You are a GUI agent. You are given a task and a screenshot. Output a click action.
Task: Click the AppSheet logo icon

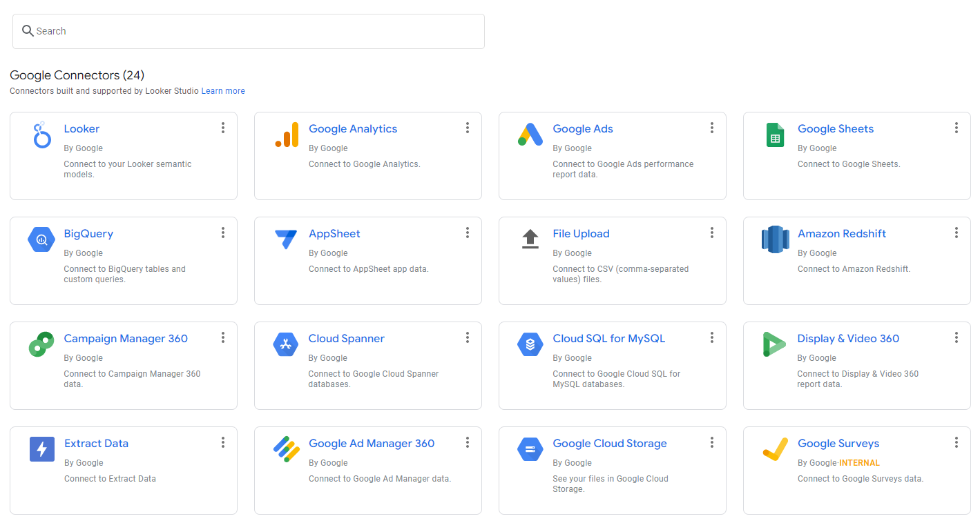tap(286, 239)
